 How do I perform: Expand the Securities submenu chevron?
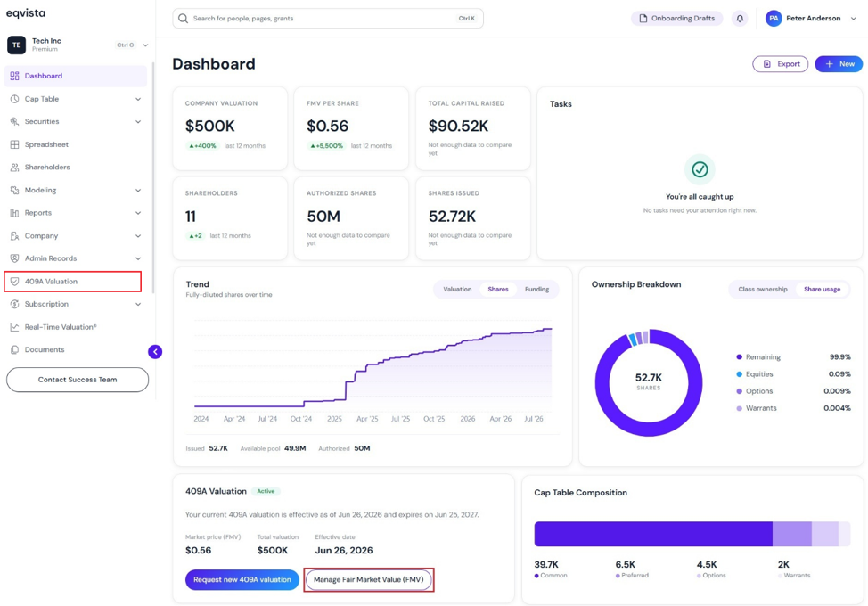[x=138, y=122]
